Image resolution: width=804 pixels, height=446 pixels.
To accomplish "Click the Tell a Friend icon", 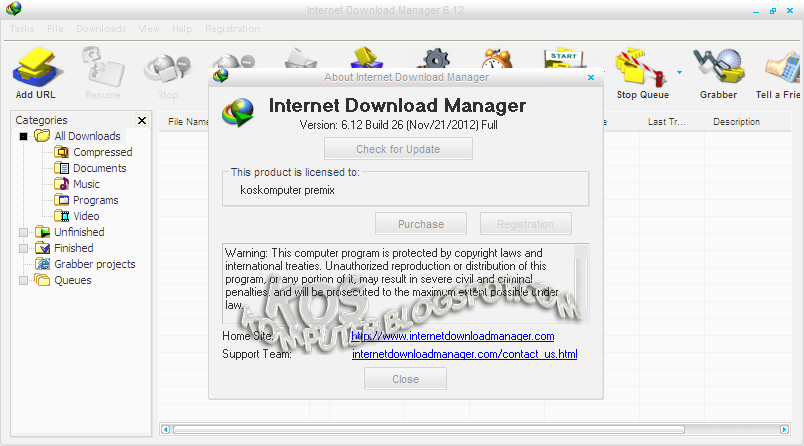I will [x=778, y=72].
